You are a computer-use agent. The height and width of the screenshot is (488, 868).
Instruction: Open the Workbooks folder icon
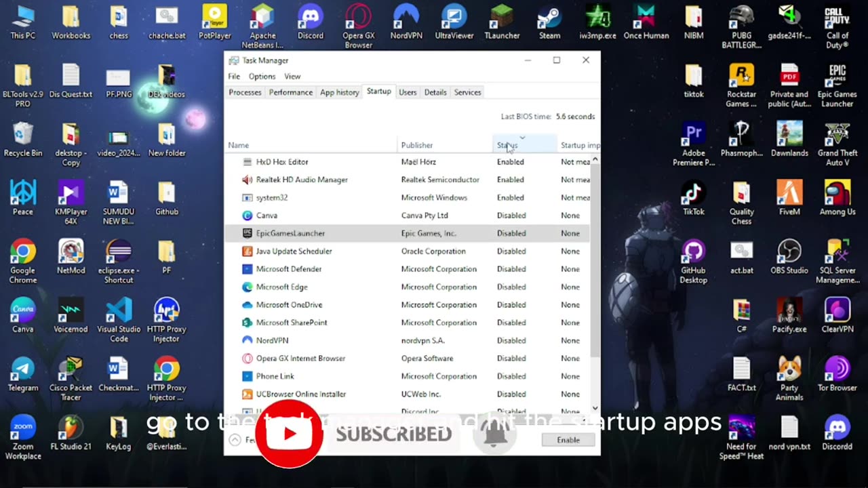pyautogui.click(x=71, y=22)
